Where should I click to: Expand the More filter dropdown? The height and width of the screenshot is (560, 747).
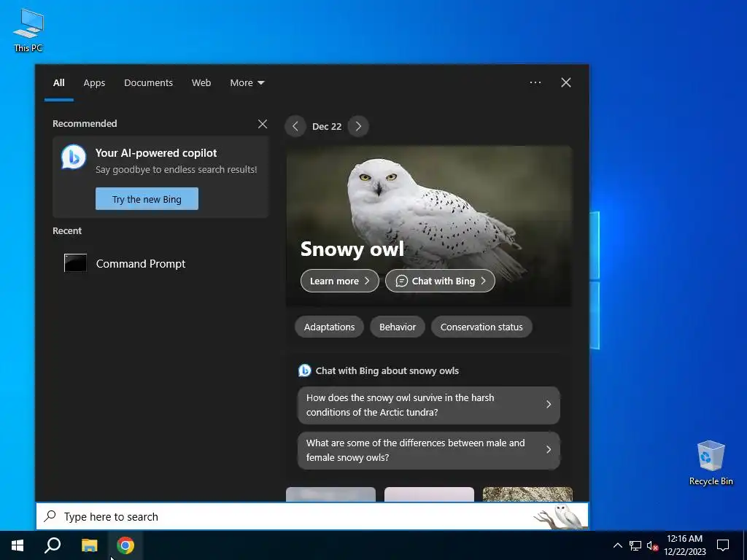point(247,83)
